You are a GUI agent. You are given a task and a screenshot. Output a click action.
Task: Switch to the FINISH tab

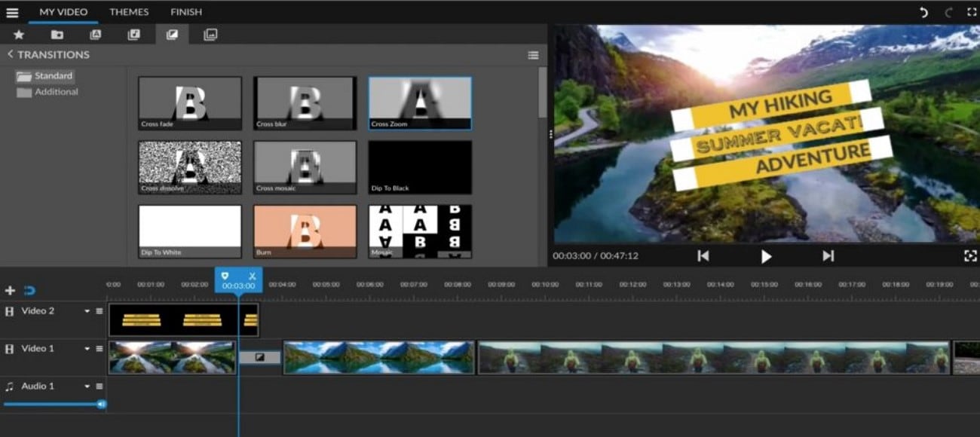[x=186, y=12]
